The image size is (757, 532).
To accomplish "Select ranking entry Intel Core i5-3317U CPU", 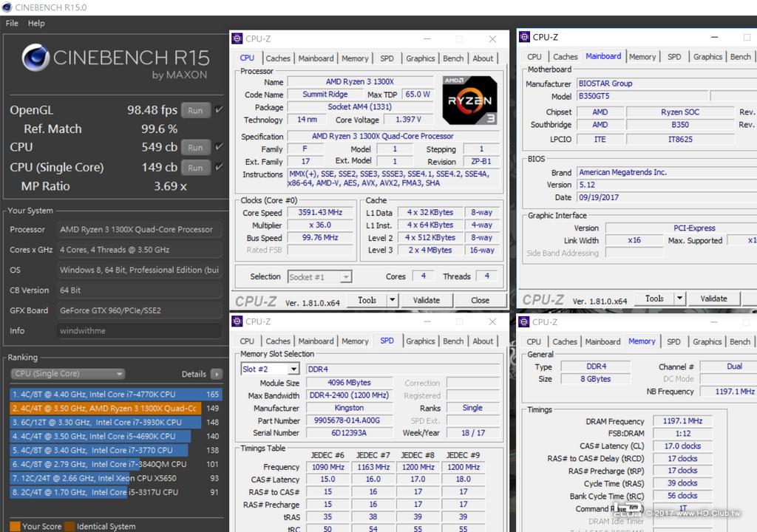I will (x=115, y=492).
